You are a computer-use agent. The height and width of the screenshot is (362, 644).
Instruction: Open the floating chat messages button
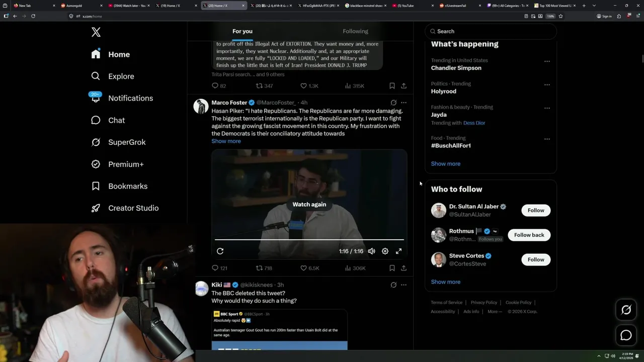[x=626, y=335]
